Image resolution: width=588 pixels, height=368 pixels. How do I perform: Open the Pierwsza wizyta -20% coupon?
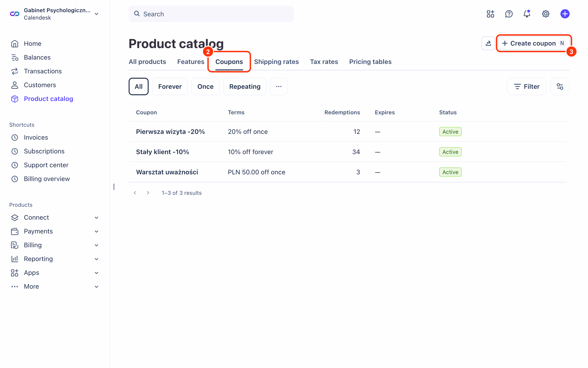click(170, 132)
